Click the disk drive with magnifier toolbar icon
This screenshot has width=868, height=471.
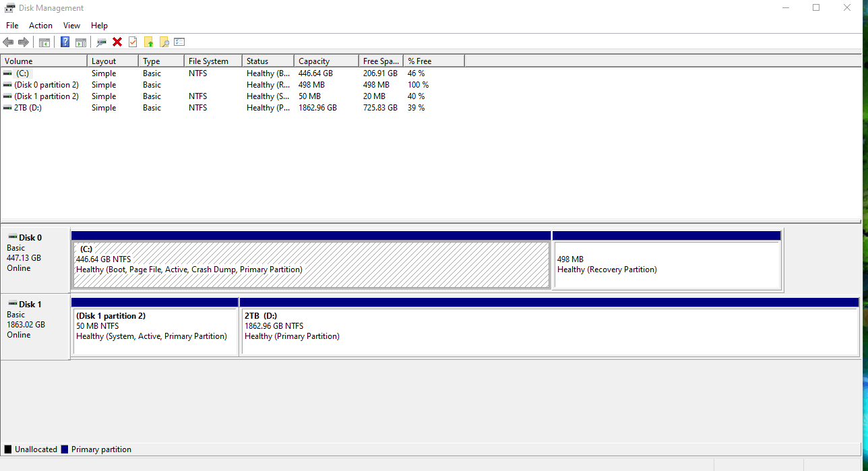(101, 42)
